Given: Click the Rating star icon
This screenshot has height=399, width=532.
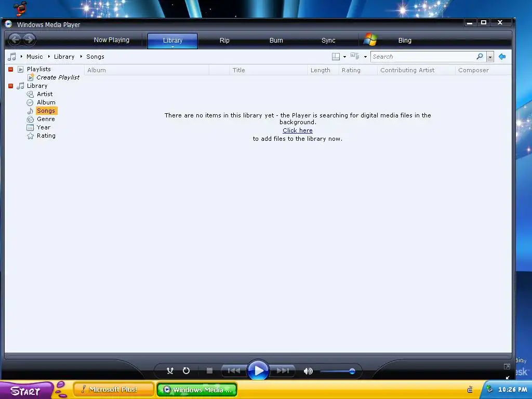Looking at the screenshot, I should [30, 136].
